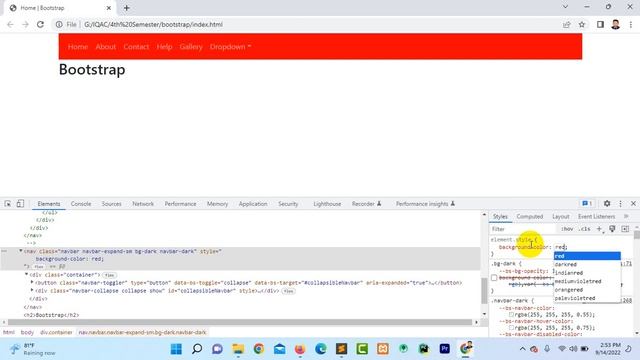Open the Performance tab
This screenshot has height=360, width=640.
[180, 204]
